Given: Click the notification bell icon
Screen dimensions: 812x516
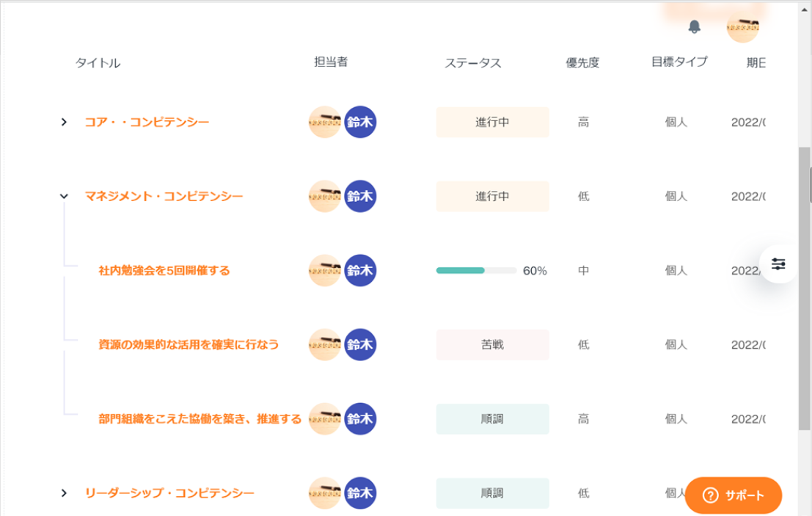Looking at the screenshot, I should [695, 27].
